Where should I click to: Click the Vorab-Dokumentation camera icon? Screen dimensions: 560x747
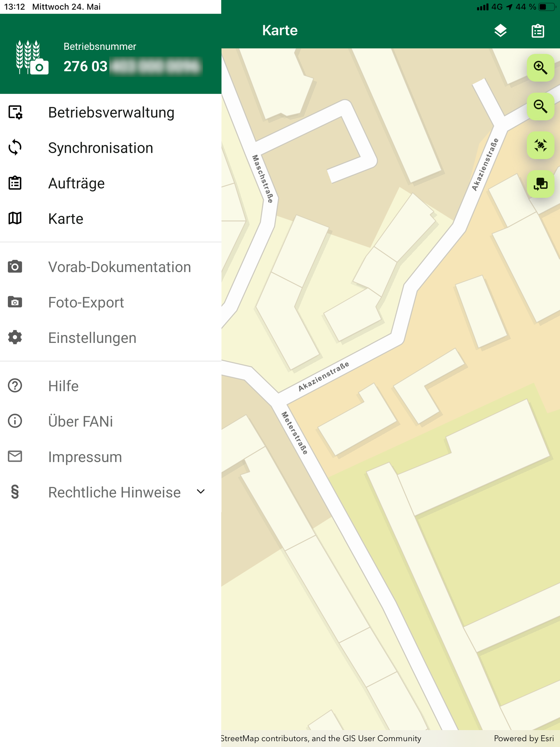click(15, 266)
